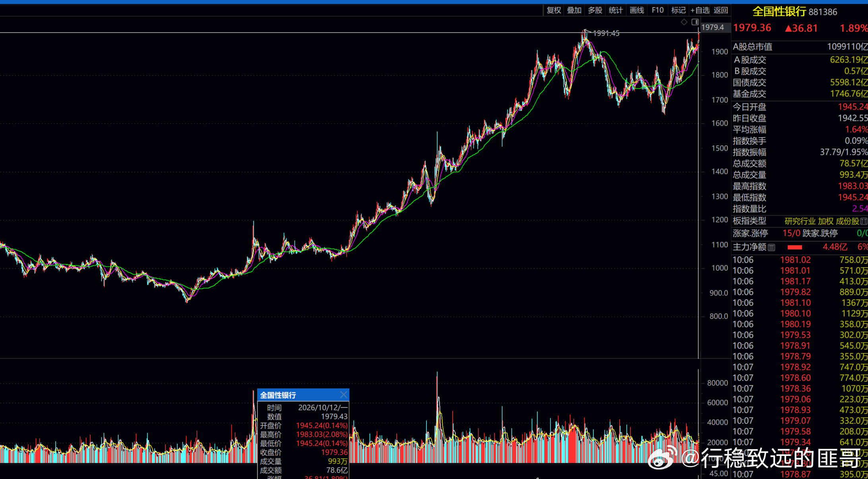
Task: Click the diamond icon above the chart
Action: (x=684, y=22)
